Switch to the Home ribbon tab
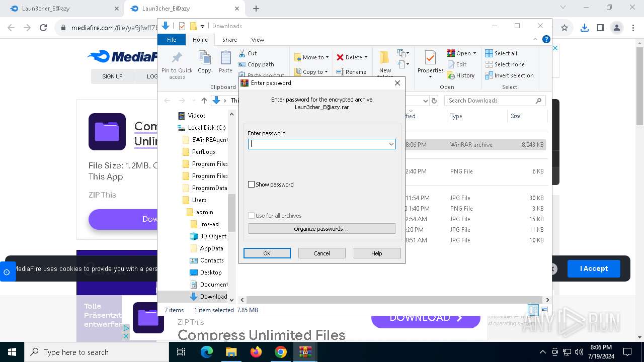644x362 pixels. point(200,40)
